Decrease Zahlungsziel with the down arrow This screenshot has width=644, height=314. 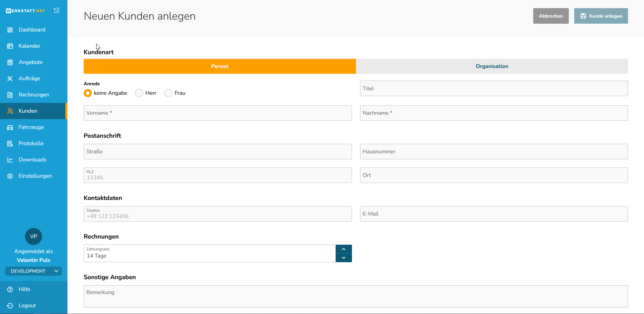coord(344,258)
